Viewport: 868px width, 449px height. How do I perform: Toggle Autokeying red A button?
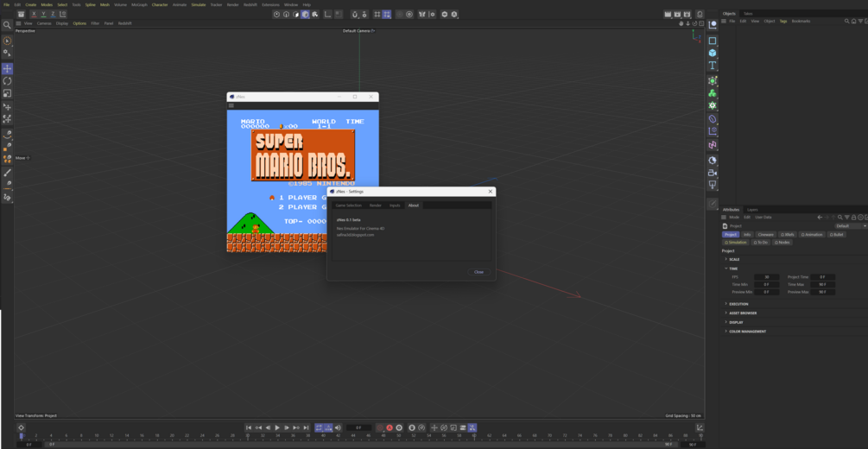click(390, 428)
